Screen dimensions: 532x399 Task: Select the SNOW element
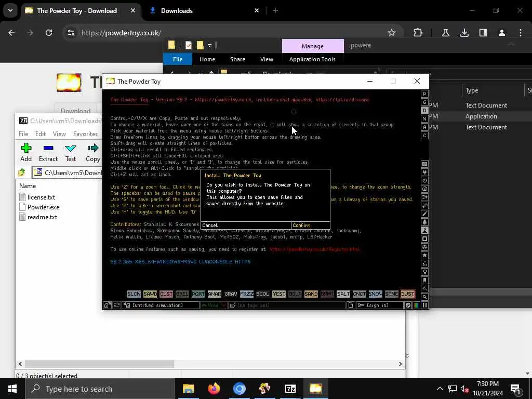pyautogui.click(x=375, y=294)
